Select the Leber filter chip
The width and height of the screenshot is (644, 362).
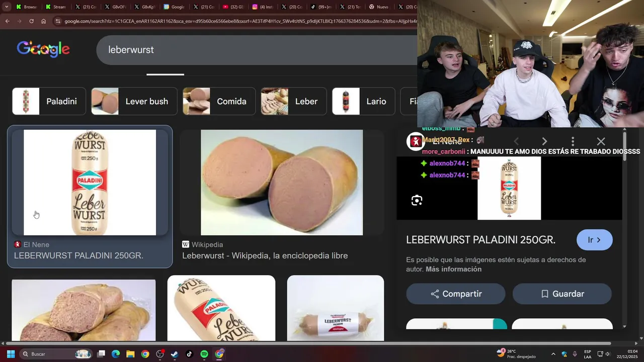click(293, 102)
